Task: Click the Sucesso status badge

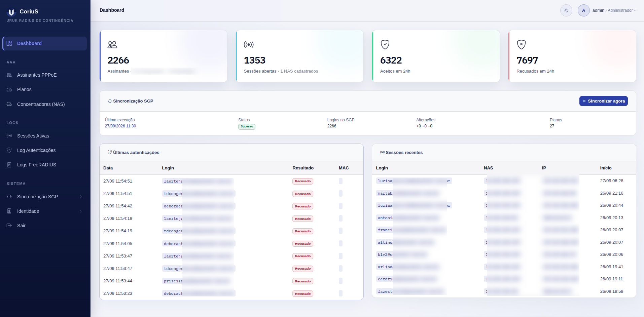Action: click(247, 127)
